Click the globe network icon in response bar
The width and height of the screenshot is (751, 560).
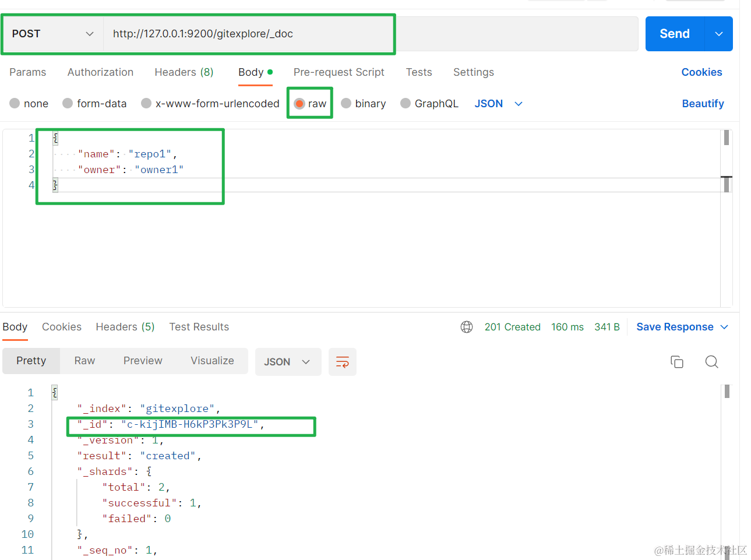coord(467,327)
